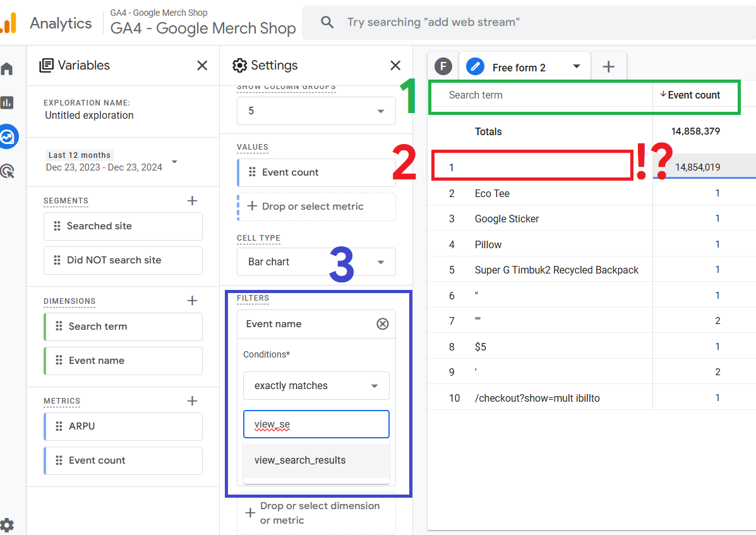Open the column groups dropdown showing 5

click(316, 111)
